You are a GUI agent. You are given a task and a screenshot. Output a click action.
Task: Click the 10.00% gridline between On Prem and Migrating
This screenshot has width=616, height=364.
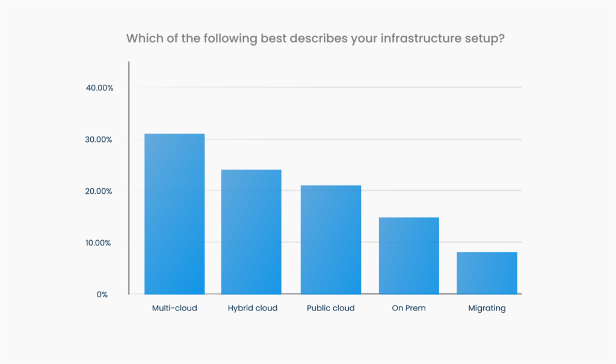448,243
